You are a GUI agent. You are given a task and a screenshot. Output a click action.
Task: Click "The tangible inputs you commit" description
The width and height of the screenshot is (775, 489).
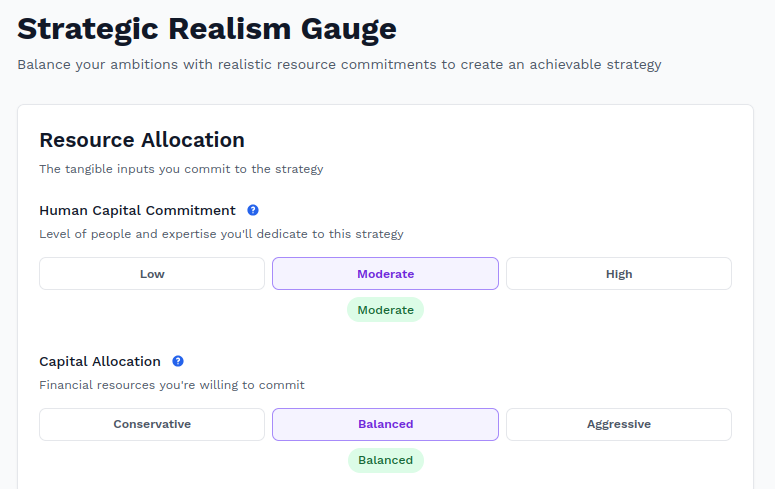181,169
